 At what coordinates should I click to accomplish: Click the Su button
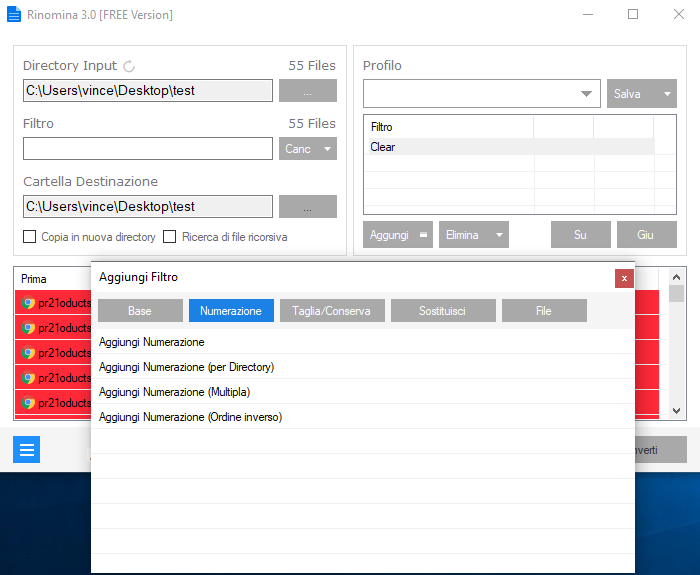[x=580, y=235]
